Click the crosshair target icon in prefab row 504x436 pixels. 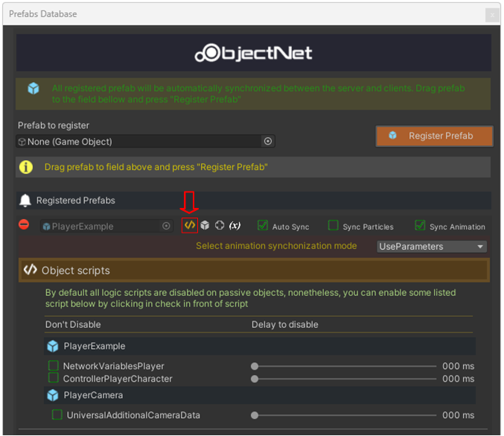[x=220, y=225]
